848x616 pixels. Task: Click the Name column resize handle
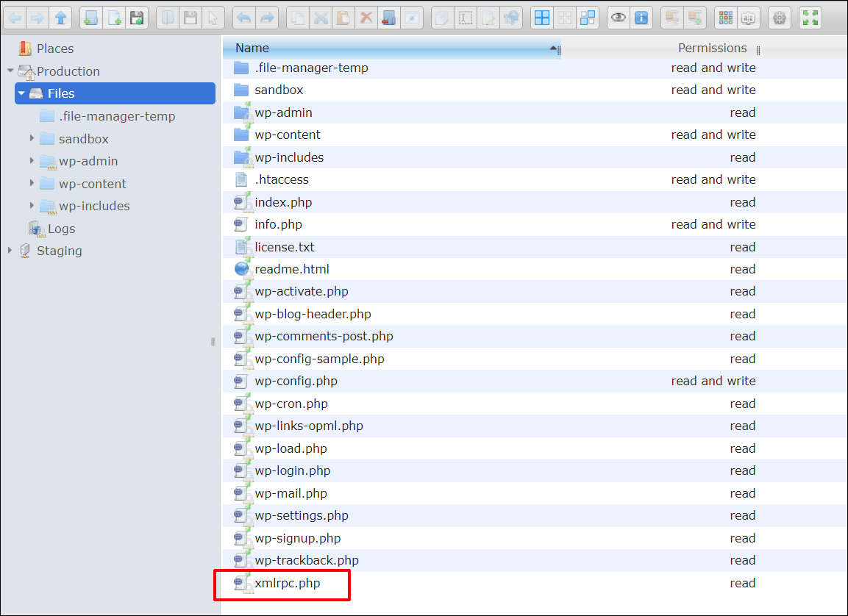[559, 51]
